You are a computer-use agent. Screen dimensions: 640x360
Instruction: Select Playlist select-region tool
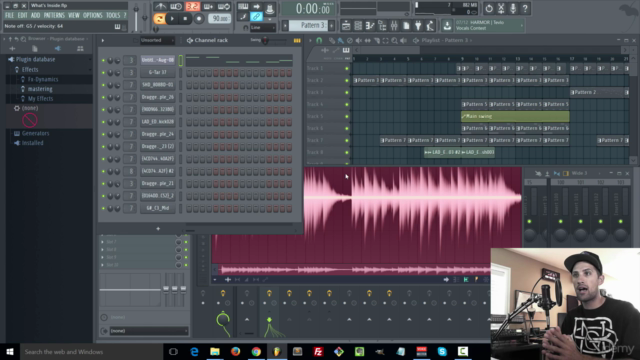click(x=385, y=40)
